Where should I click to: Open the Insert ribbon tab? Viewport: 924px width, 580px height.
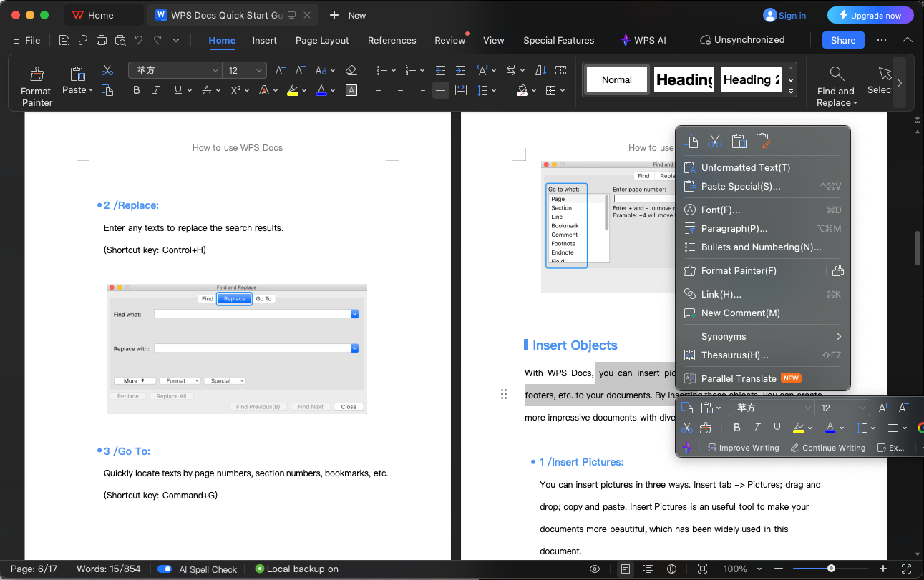point(264,40)
